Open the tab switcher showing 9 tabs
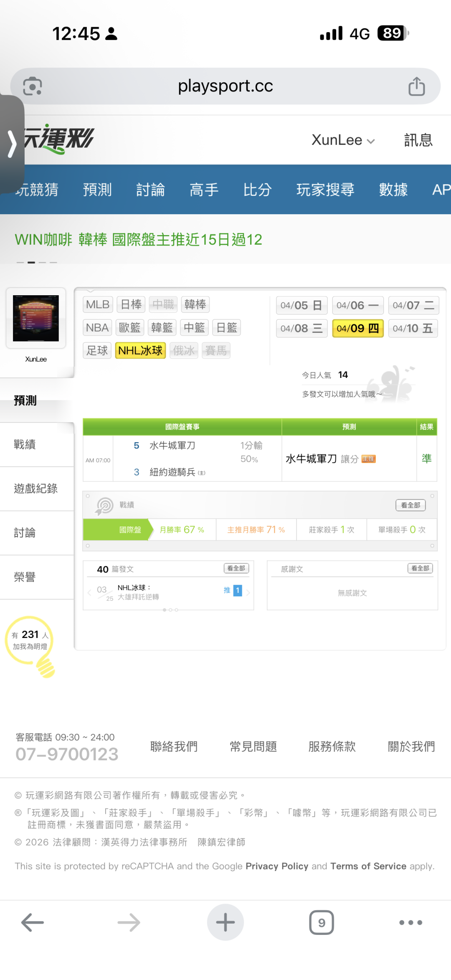This screenshot has height=980, width=451. [x=321, y=922]
